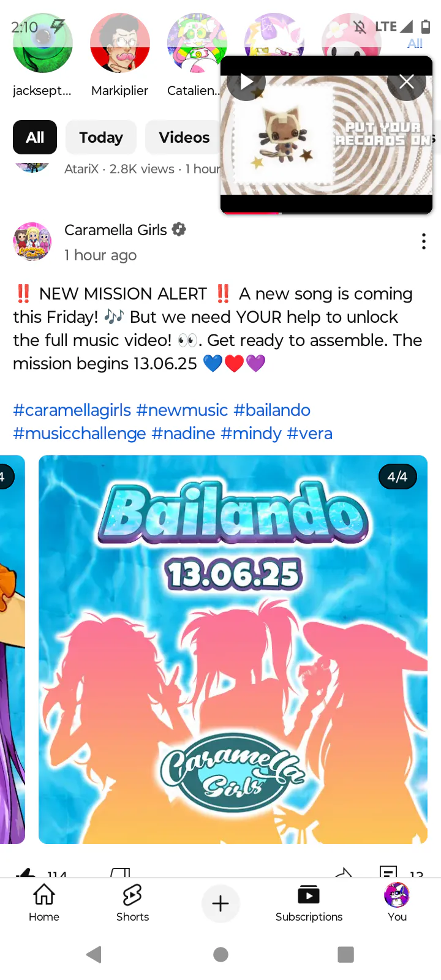Open the Caramella Girls profile picture
Image resolution: width=441 pixels, height=980 pixels.
click(32, 241)
